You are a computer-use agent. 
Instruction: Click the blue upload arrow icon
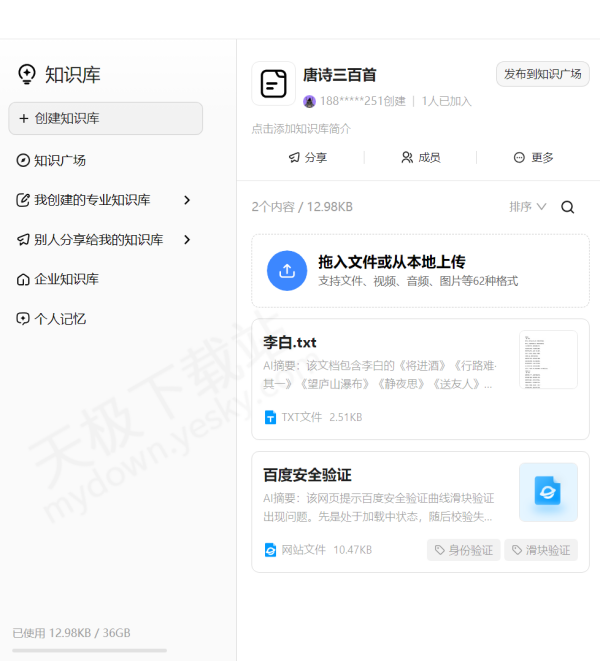pyautogui.click(x=287, y=270)
